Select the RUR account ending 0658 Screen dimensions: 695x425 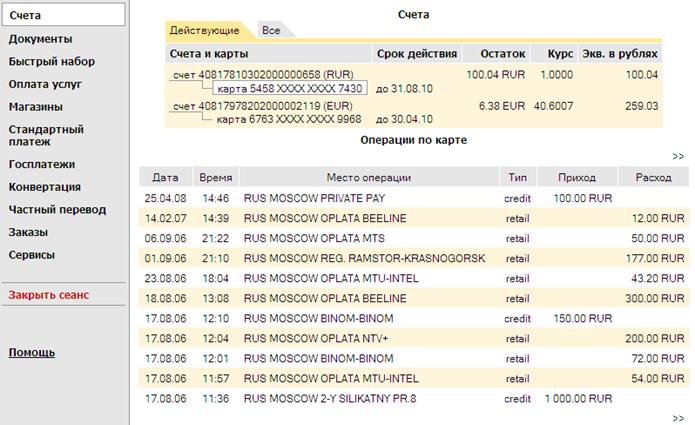click(263, 74)
